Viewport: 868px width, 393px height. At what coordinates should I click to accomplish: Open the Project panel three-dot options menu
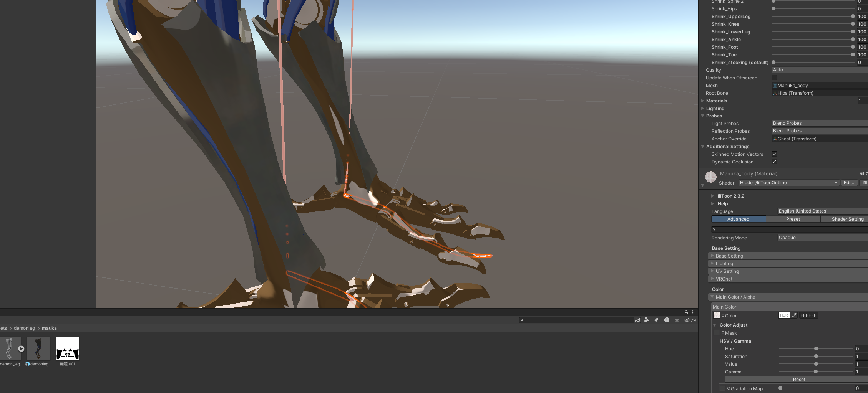[693, 312]
